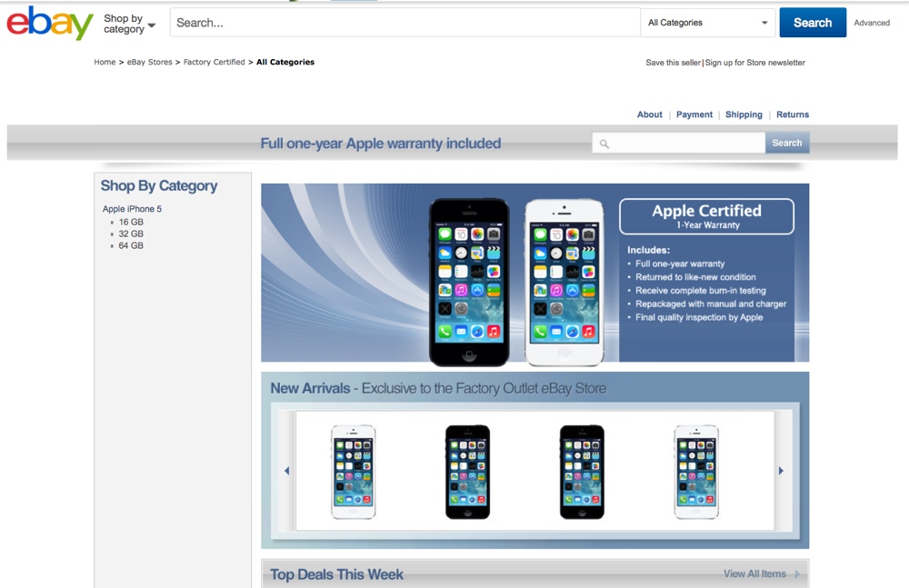
Task: Open the last white iPhone in New Arrivals
Action: tap(696, 472)
